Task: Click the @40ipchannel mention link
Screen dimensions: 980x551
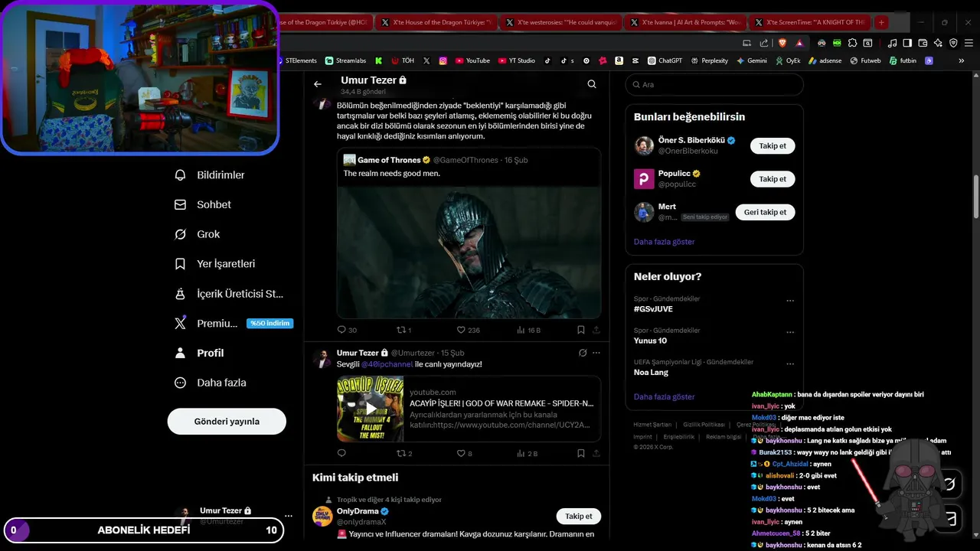Action: 387,364
